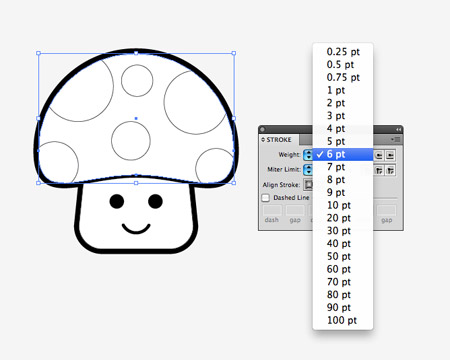Click the Weight stepper arrows

(x=308, y=155)
